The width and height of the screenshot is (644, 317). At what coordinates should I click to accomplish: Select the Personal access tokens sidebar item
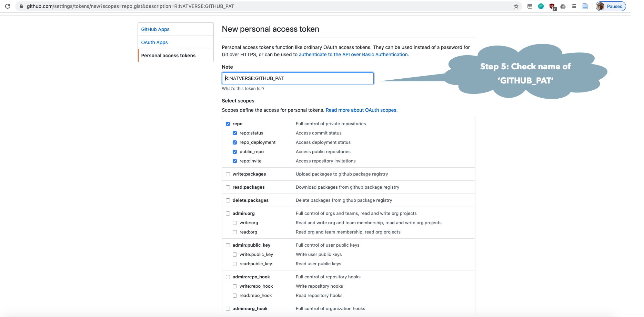click(x=168, y=56)
